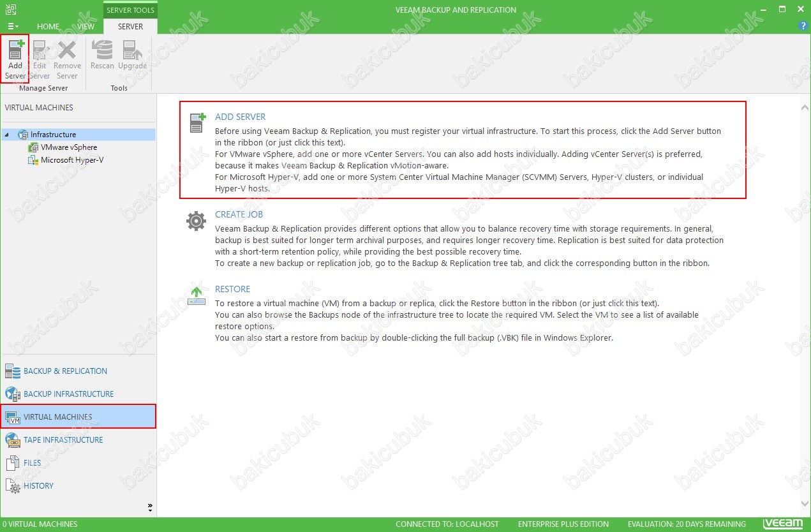
Task: Click the app icon in title bar
Action: pyautogui.click(x=11, y=9)
